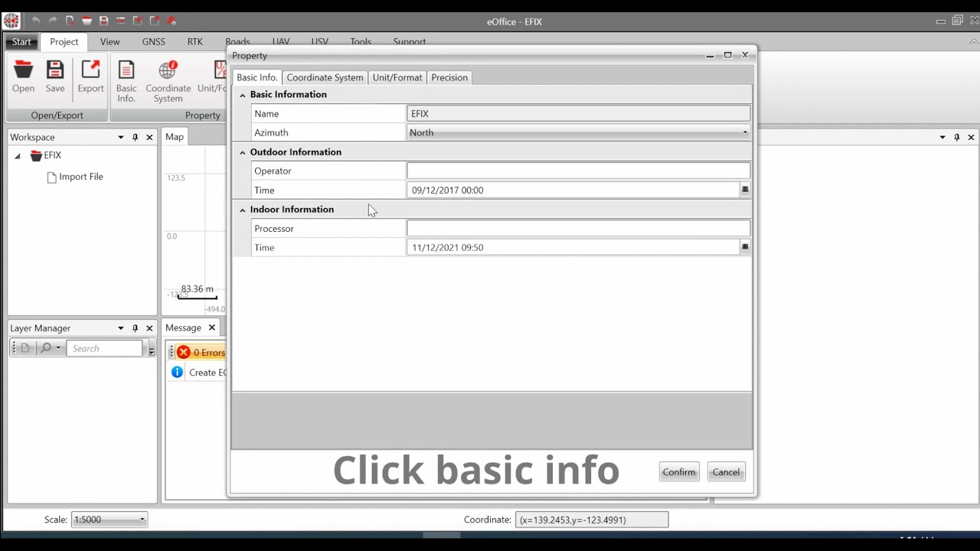Switch to the Coordinate System tab

pos(325,77)
